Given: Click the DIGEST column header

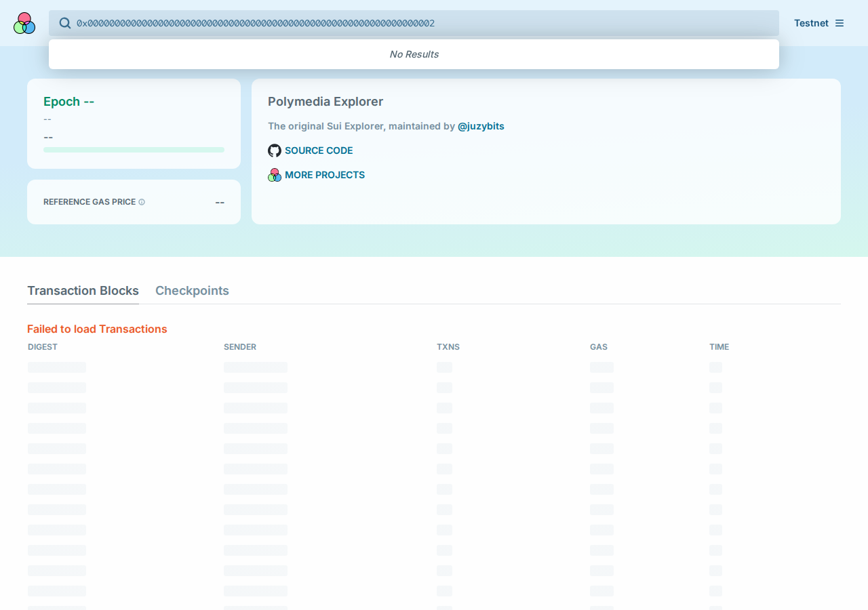Looking at the screenshot, I should coord(43,347).
